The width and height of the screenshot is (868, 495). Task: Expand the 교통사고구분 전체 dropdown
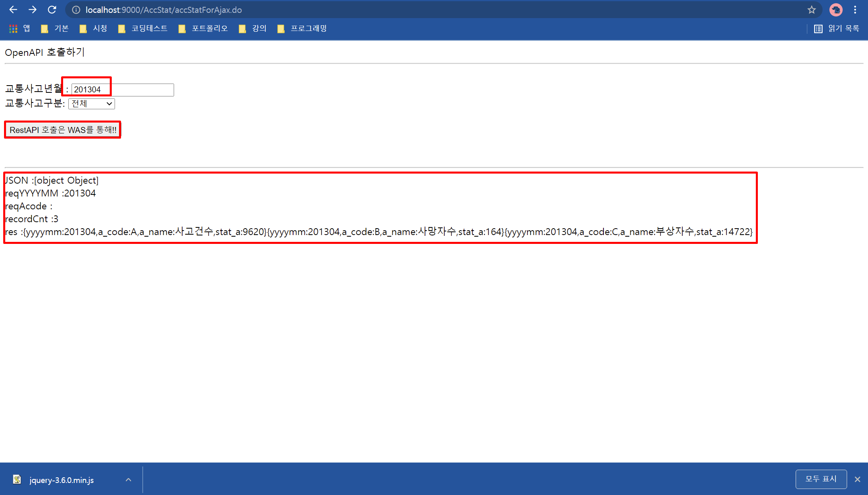92,104
